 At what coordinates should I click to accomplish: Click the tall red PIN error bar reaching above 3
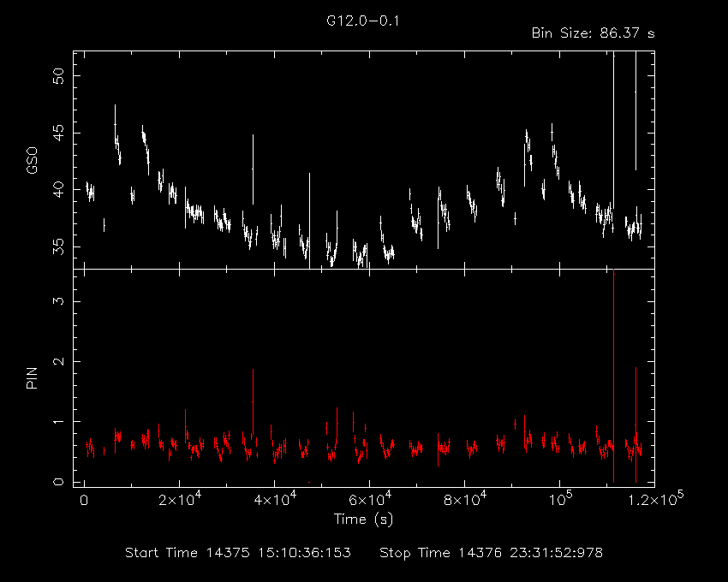(614, 376)
